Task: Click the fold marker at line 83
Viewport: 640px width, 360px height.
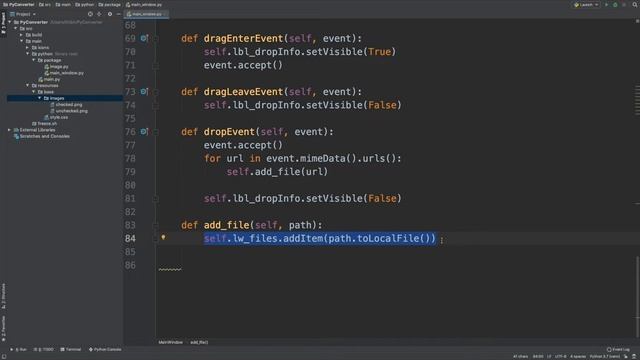Action: [x=156, y=225]
